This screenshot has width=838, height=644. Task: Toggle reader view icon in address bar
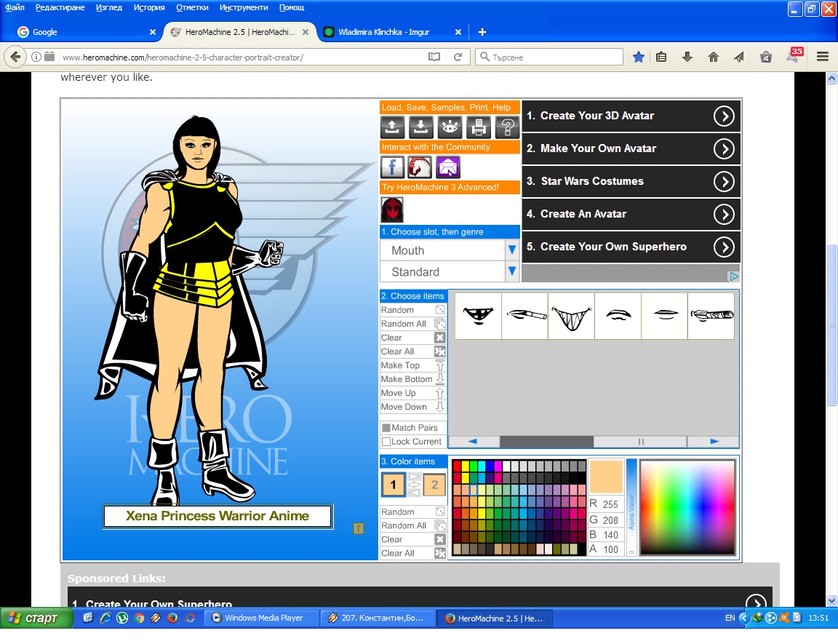(x=434, y=57)
